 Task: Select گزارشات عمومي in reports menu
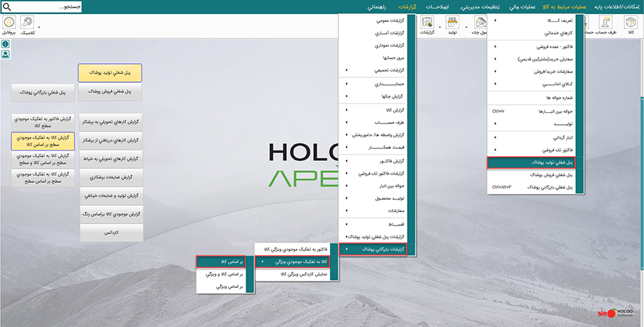click(373, 20)
